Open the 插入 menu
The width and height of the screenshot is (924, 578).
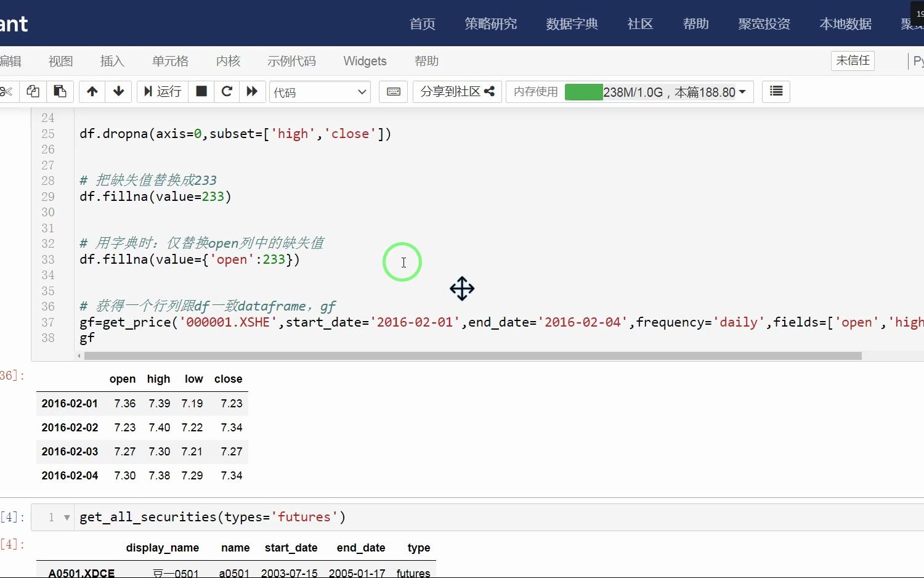click(x=112, y=61)
